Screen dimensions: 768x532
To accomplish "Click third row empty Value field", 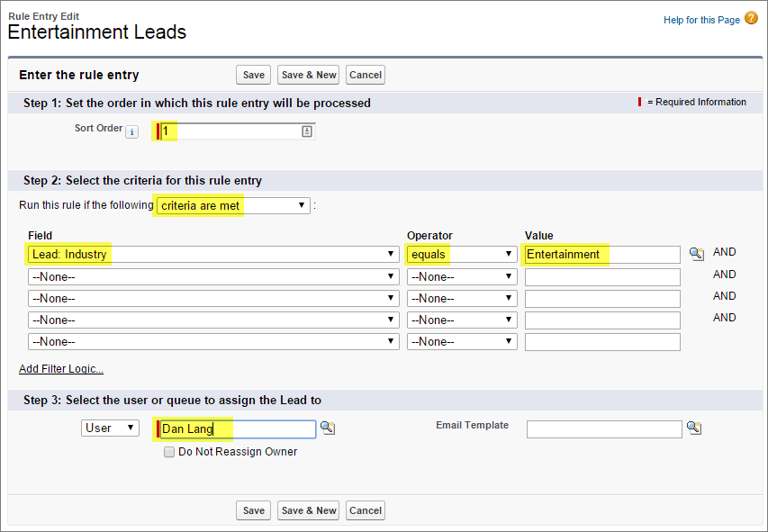I will click(x=602, y=298).
